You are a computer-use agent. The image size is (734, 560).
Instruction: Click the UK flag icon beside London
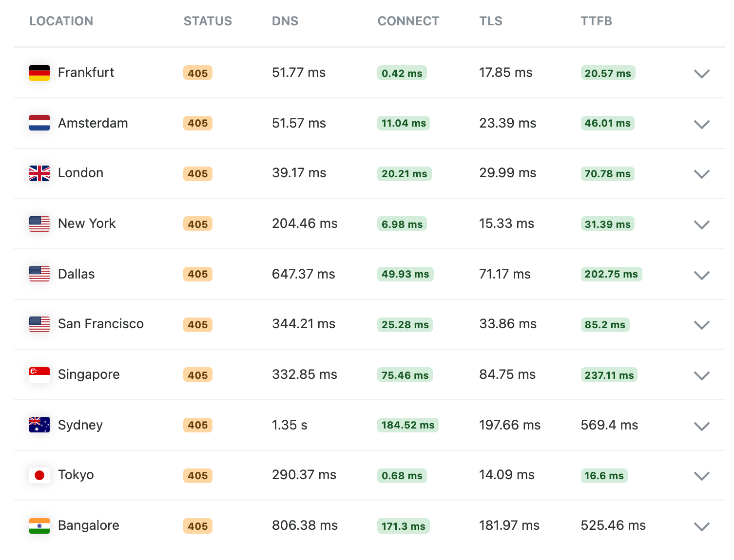click(x=39, y=173)
